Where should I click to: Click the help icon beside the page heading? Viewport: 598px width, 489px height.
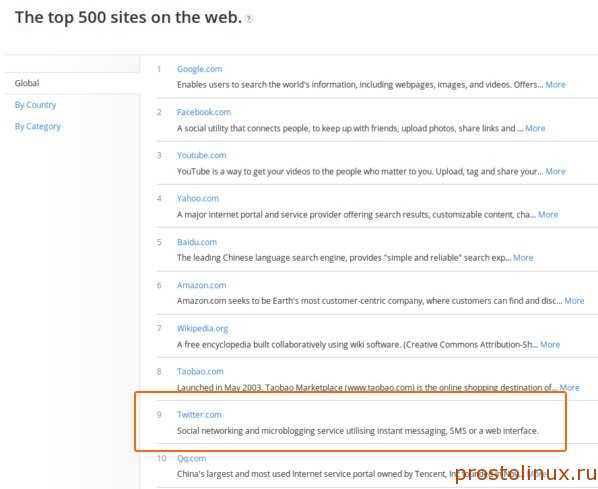click(x=249, y=18)
